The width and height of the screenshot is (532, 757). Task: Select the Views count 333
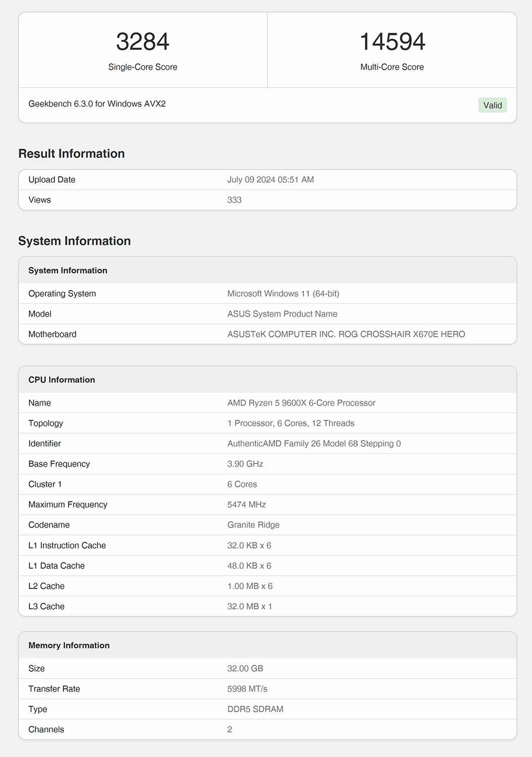234,200
